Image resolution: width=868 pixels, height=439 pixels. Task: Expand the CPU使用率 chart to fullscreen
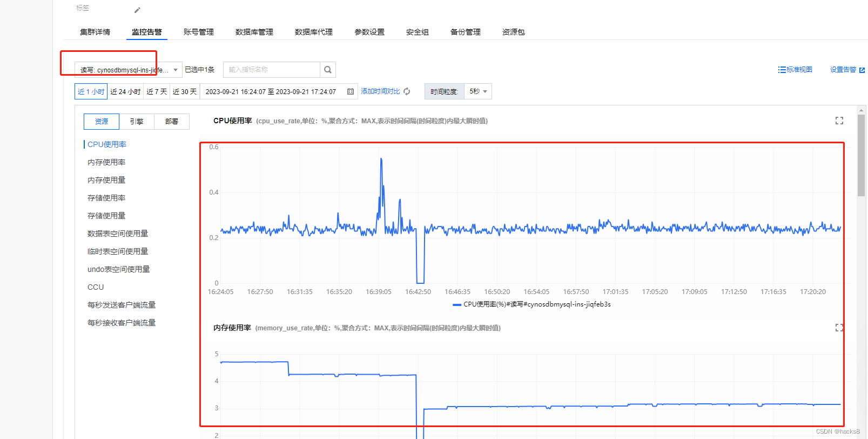[x=839, y=121]
